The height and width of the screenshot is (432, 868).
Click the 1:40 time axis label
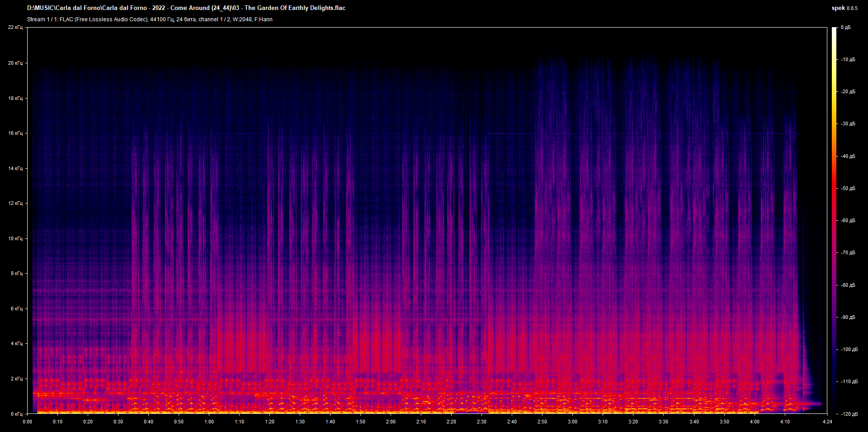330,422
